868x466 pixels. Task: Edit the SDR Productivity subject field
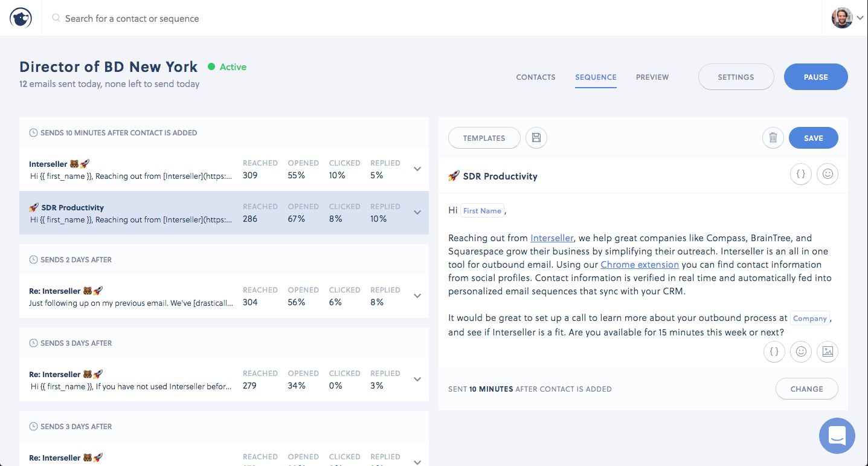point(614,176)
